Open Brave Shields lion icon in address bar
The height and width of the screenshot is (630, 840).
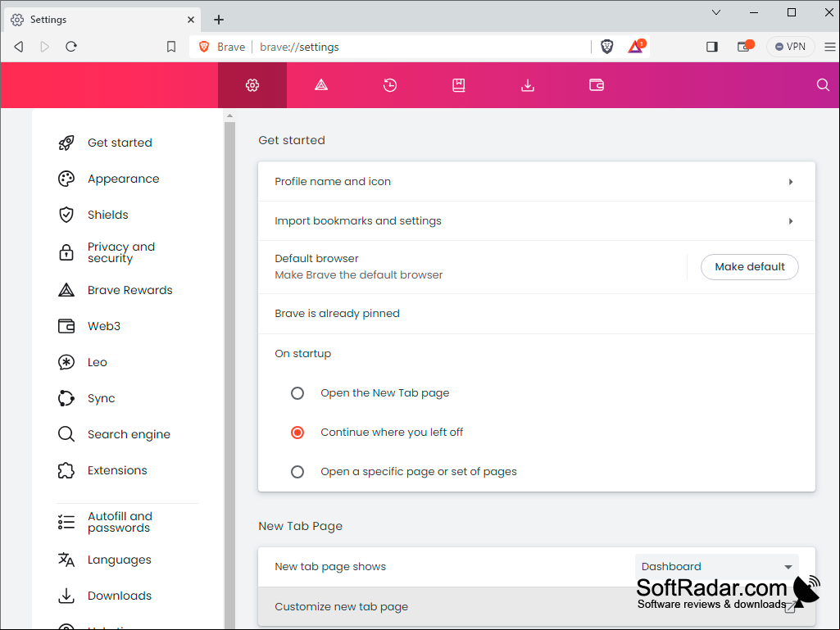pyautogui.click(x=607, y=47)
